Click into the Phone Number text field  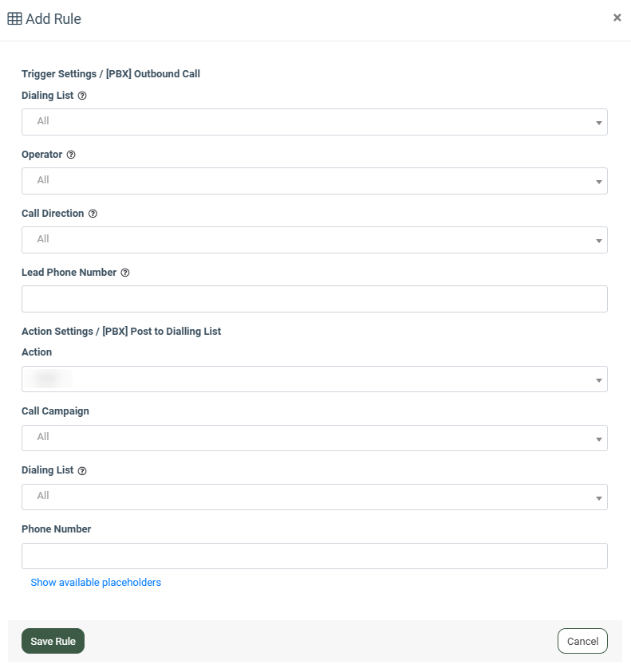click(314, 556)
